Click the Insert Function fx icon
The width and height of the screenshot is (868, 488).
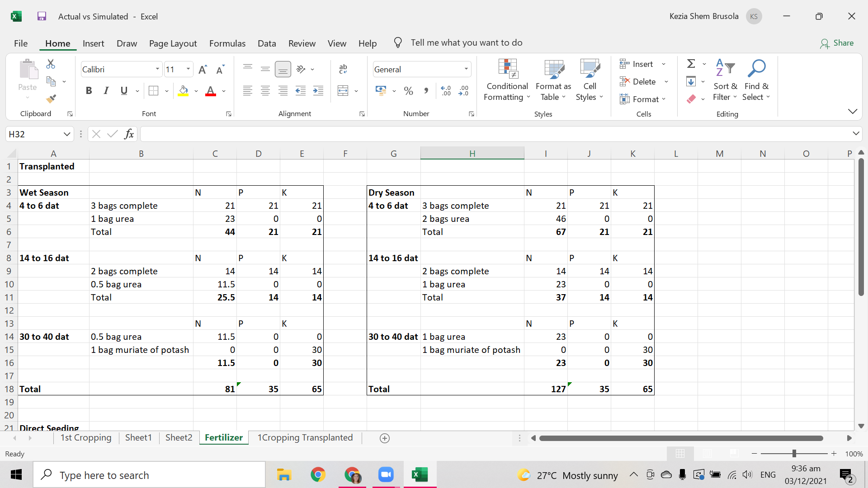coord(129,134)
